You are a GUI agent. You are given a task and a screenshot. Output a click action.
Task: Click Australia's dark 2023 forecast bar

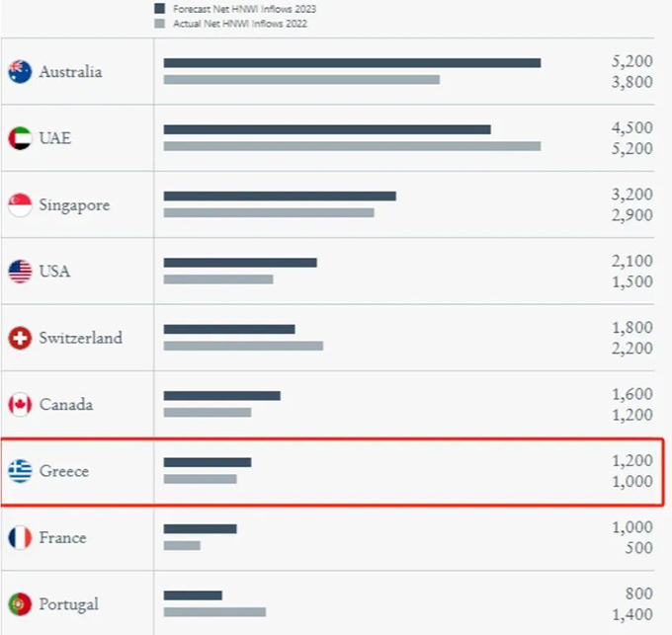tap(352, 63)
